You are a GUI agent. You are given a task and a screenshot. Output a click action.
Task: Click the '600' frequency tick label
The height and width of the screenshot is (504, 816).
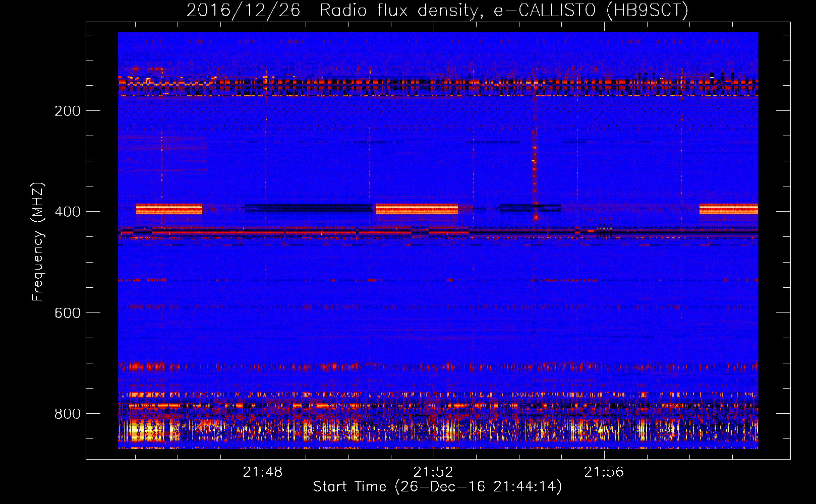68,313
